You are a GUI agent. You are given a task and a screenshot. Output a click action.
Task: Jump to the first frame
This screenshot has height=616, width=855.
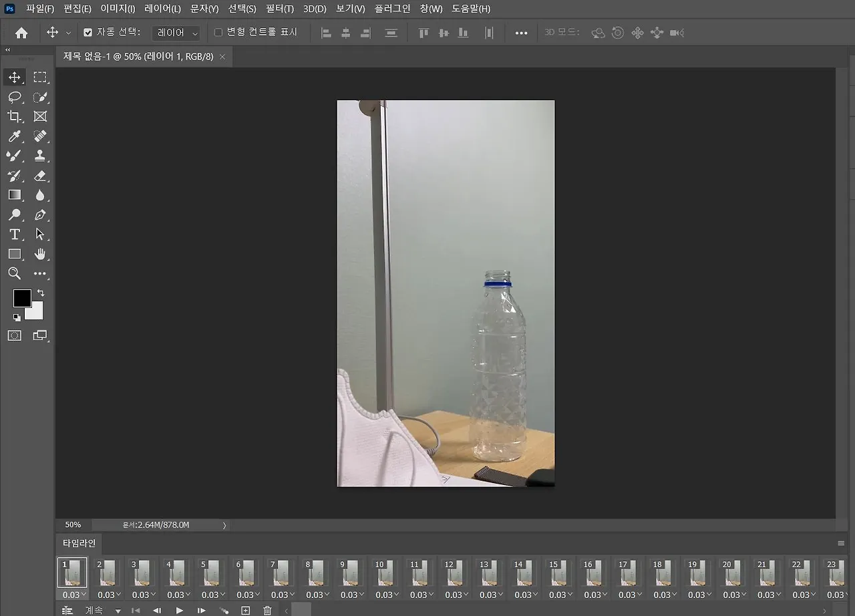click(136, 611)
